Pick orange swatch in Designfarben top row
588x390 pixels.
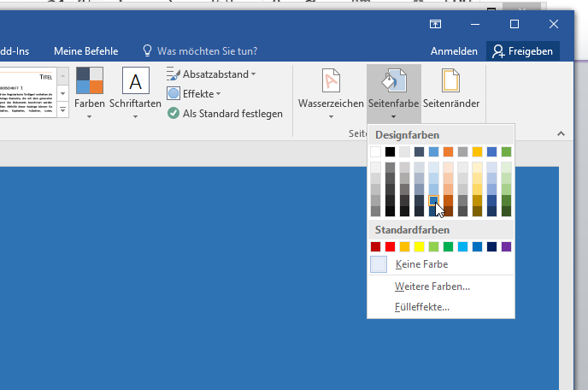448,151
